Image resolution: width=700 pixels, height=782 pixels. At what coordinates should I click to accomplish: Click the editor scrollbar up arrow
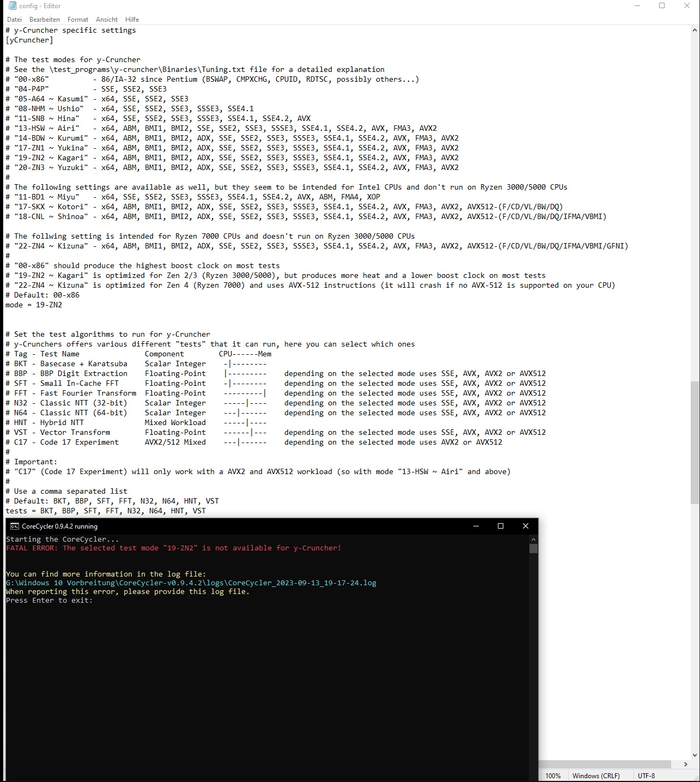[x=695, y=31]
